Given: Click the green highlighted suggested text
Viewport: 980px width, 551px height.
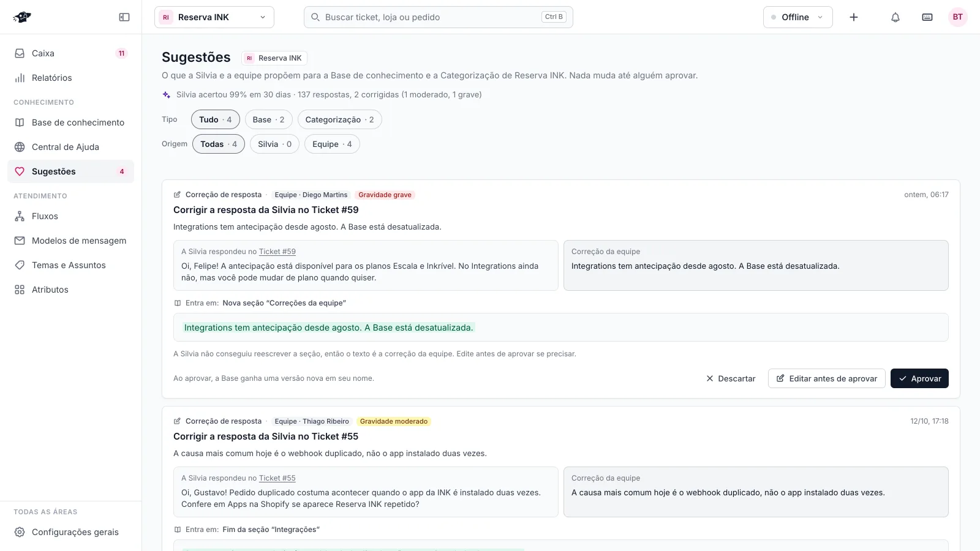Looking at the screenshot, I should 329,328.
